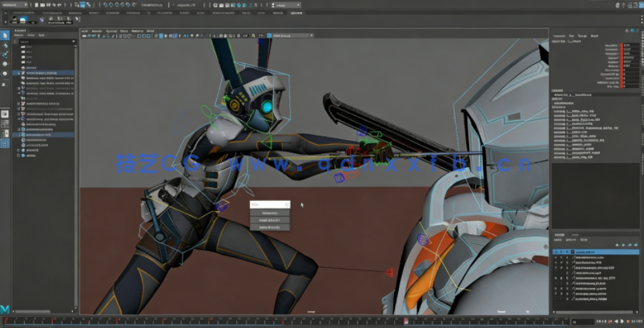The image size is (644, 328).
Task: Play the animation backwards with the reverse play button
Action: pyautogui.click(x=617, y=322)
